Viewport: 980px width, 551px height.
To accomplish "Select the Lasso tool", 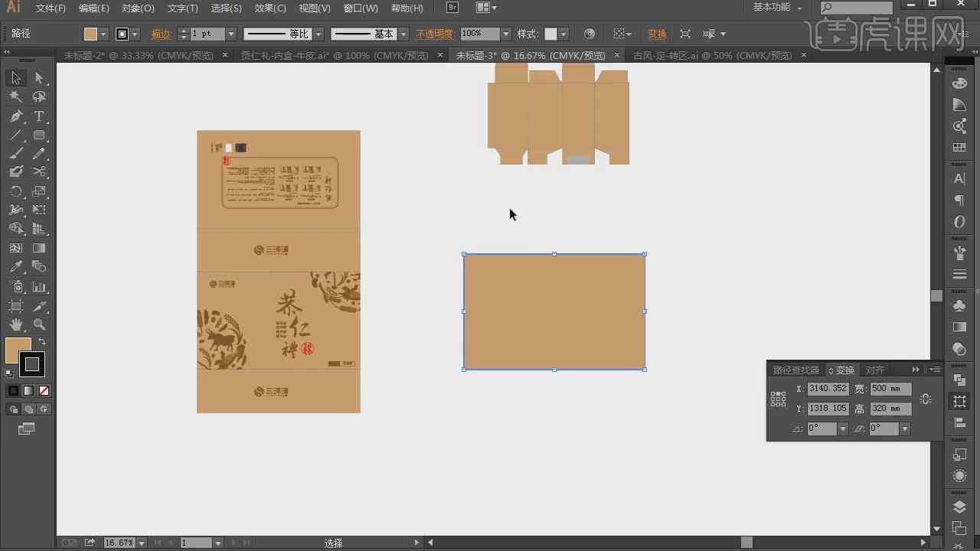I will [39, 97].
